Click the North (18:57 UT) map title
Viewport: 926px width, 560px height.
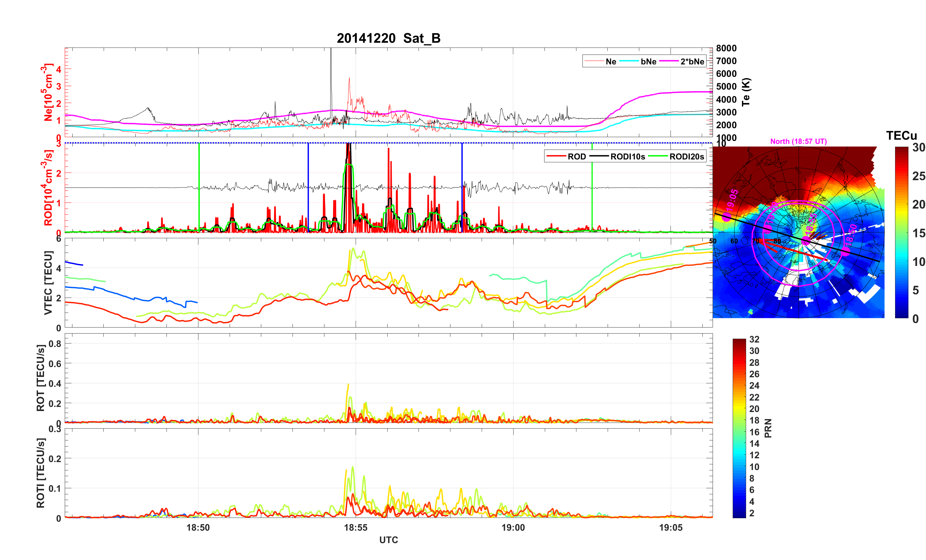(798, 141)
